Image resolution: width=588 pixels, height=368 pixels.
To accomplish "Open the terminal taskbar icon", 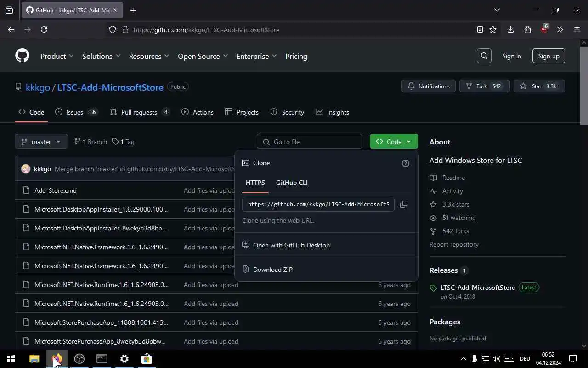I will (102, 359).
